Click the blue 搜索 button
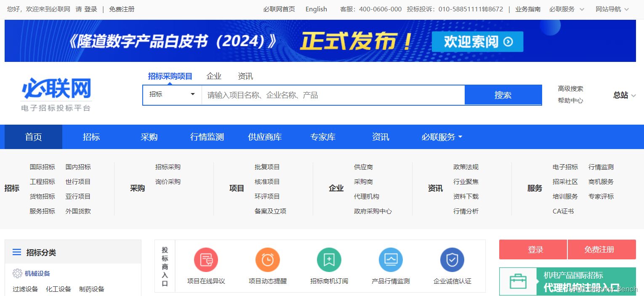This screenshot has height=296, width=644. tap(503, 95)
